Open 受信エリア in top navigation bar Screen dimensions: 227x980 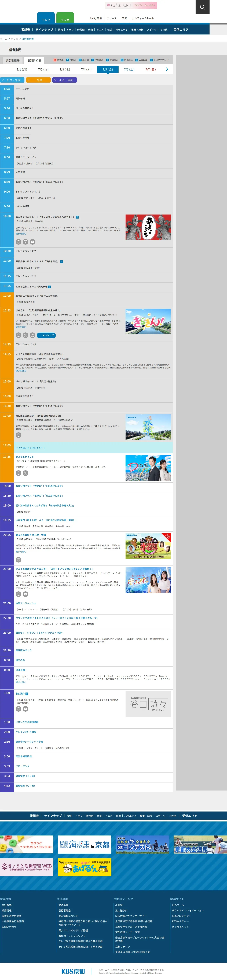click(181, 30)
